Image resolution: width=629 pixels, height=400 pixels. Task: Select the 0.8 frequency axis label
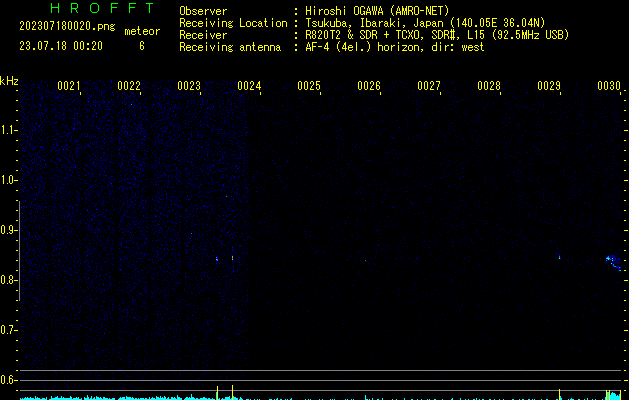coord(9,280)
